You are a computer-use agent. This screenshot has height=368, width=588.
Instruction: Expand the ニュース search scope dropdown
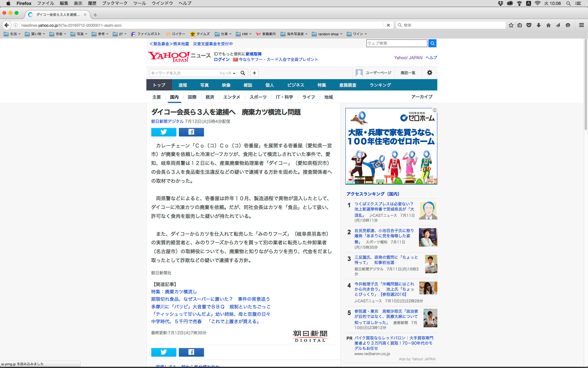pyautogui.click(x=227, y=73)
